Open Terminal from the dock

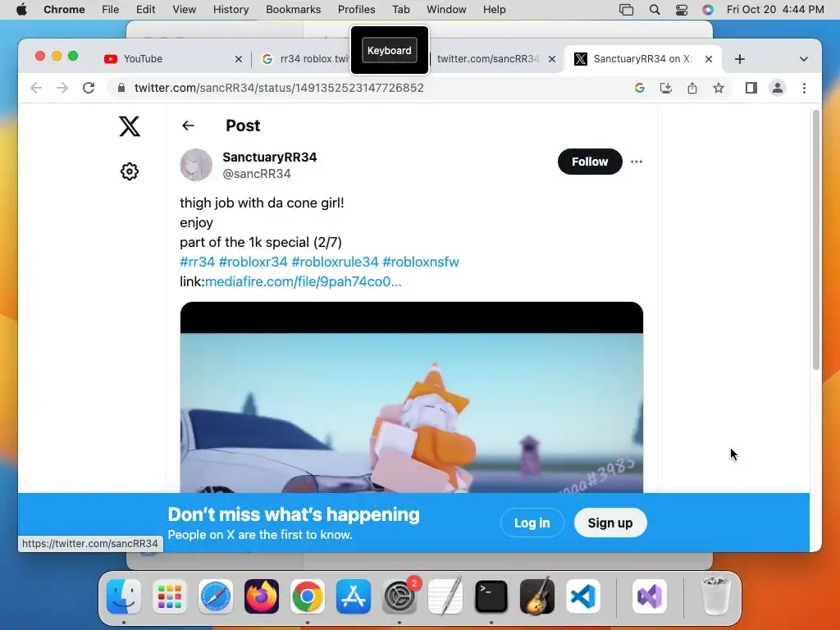pos(491,596)
